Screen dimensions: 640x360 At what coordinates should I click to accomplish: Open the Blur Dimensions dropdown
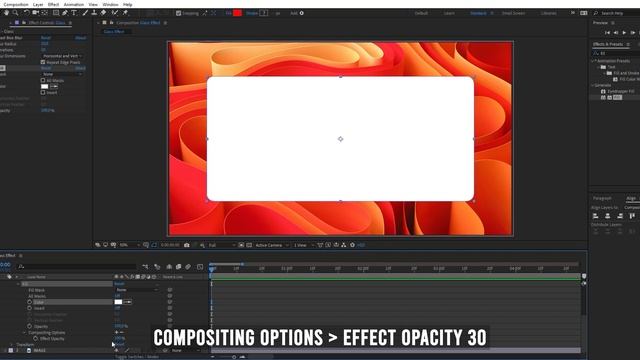62,56
